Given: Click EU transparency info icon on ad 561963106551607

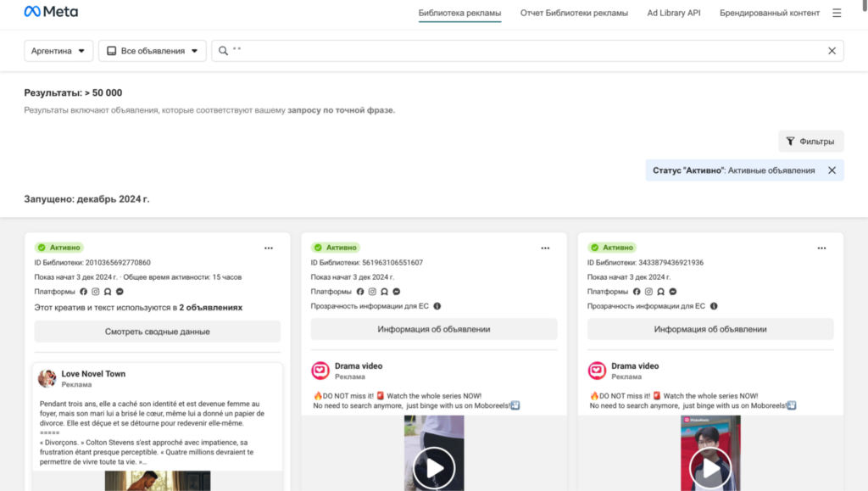Looking at the screenshot, I should pos(437,306).
